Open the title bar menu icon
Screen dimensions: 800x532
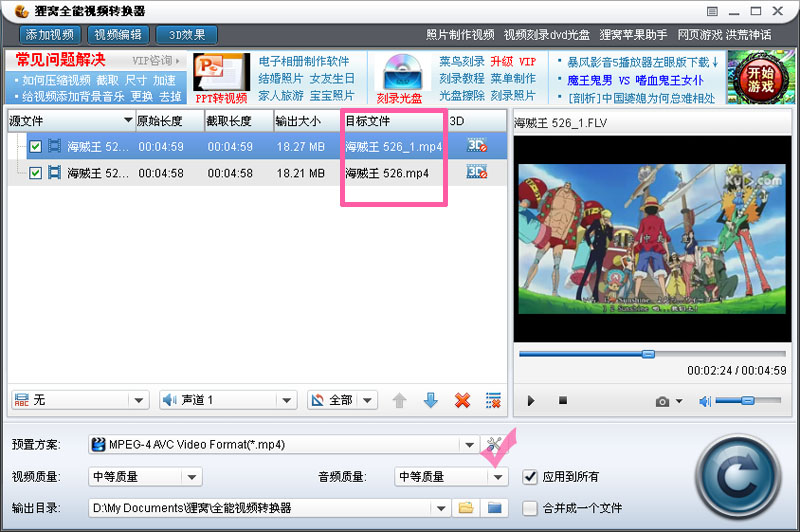click(713, 11)
